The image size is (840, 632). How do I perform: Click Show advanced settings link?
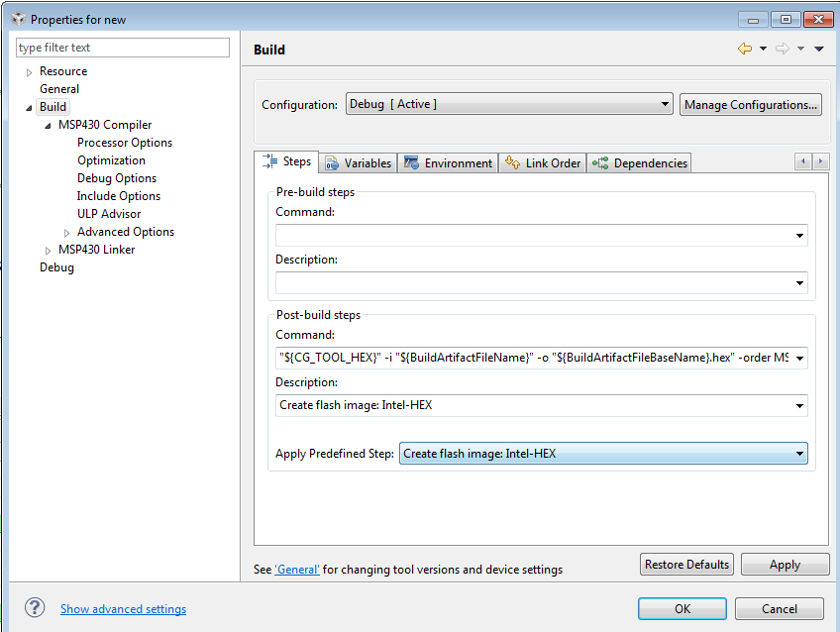tap(123, 609)
